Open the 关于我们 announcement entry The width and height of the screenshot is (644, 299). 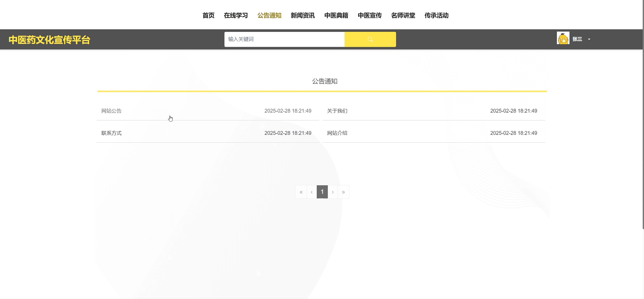337,111
